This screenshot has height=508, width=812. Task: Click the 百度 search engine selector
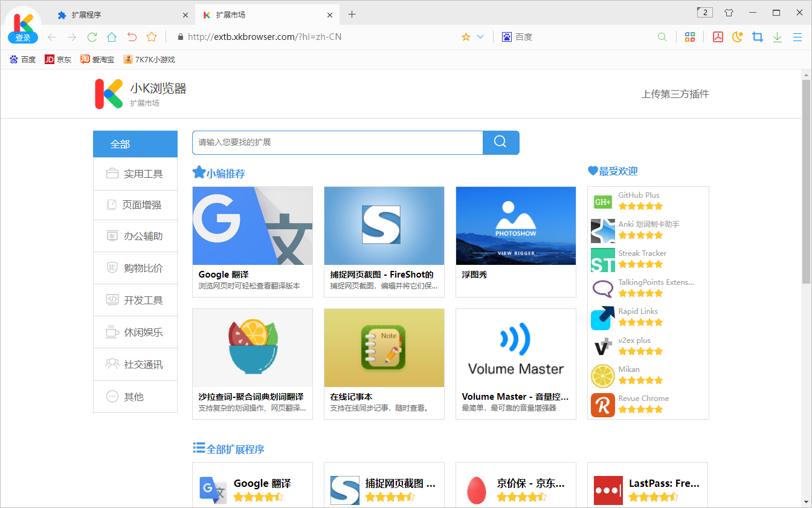click(x=517, y=37)
